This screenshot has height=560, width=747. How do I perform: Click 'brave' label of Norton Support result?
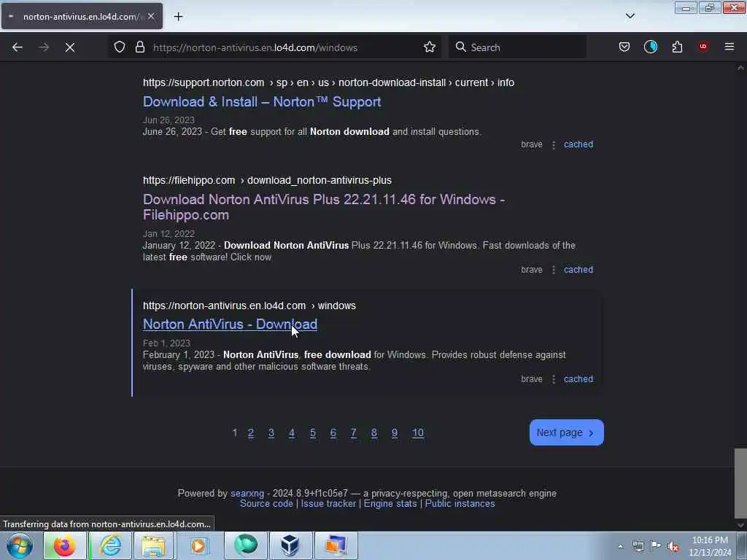(x=532, y=144)
